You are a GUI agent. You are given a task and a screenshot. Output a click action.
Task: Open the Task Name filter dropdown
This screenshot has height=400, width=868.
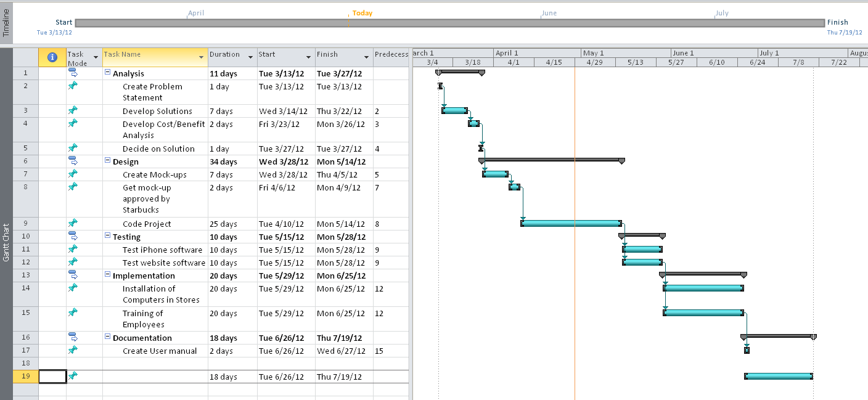pyautogui.click(x=200, y=57)
